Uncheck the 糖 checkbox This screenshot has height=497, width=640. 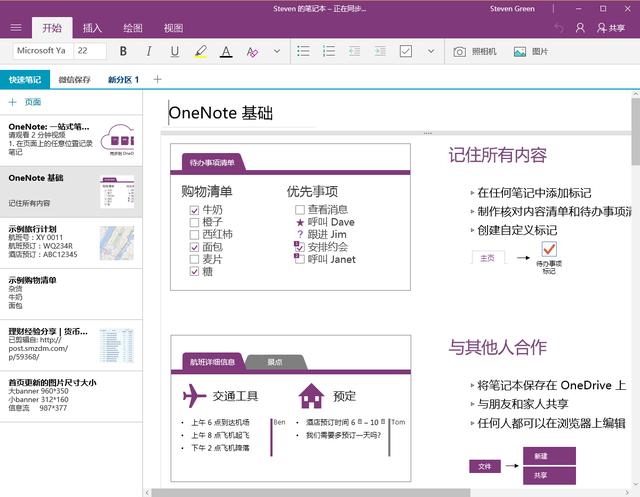[x=194, y=272]
